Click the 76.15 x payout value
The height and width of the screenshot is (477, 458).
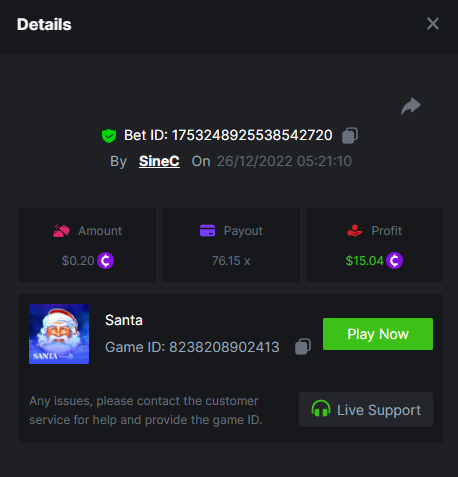(x=231, y=261)
